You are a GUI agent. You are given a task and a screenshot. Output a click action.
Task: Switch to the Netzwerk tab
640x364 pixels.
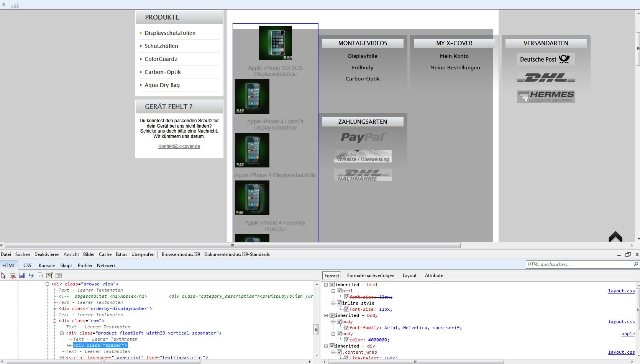[106, 265]
